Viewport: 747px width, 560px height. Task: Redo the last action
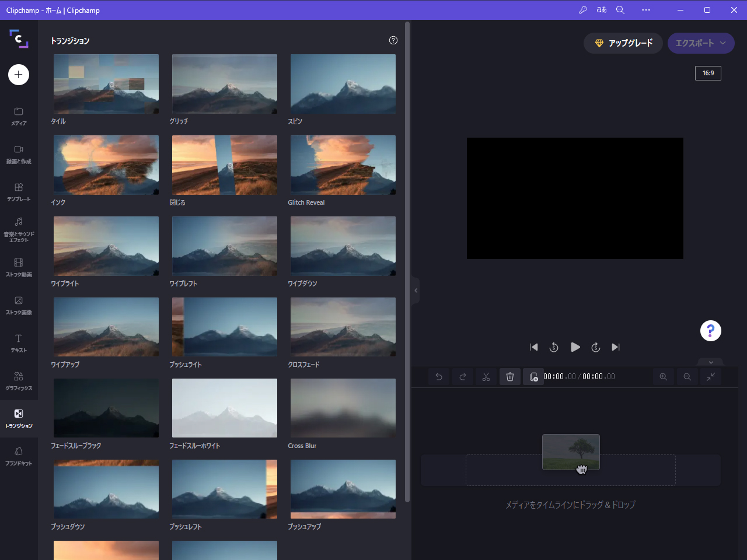[463, 377]
